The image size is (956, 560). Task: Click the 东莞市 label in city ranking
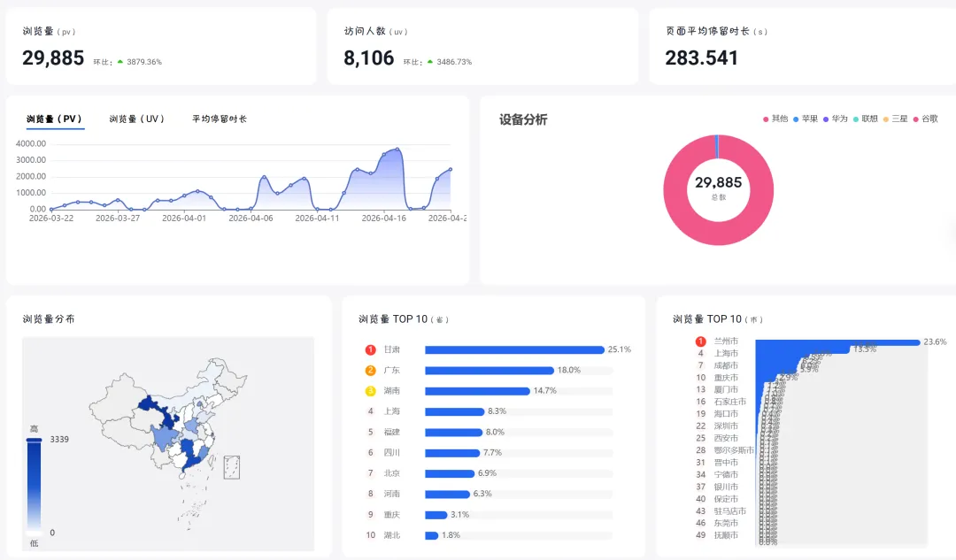pyautogui.click(x=726, y=523)
